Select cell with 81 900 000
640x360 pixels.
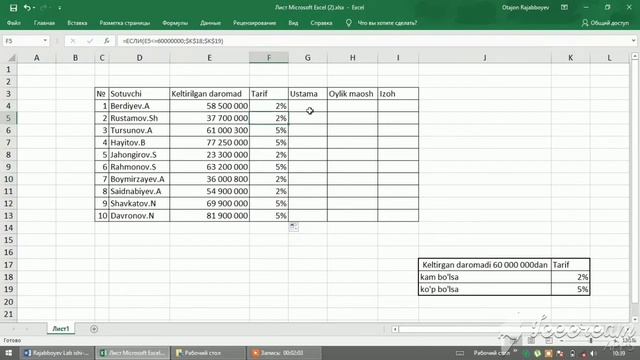pyautogui.click(x=209, y=216)
